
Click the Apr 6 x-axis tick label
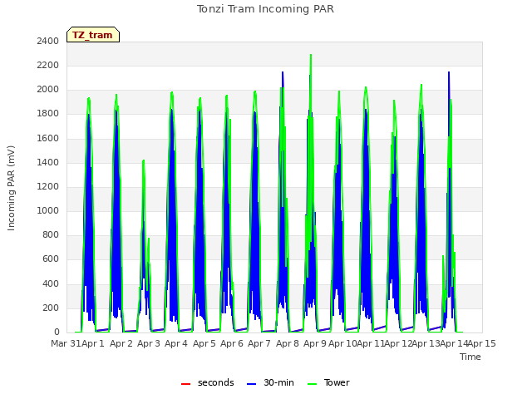tap(232, 343)
